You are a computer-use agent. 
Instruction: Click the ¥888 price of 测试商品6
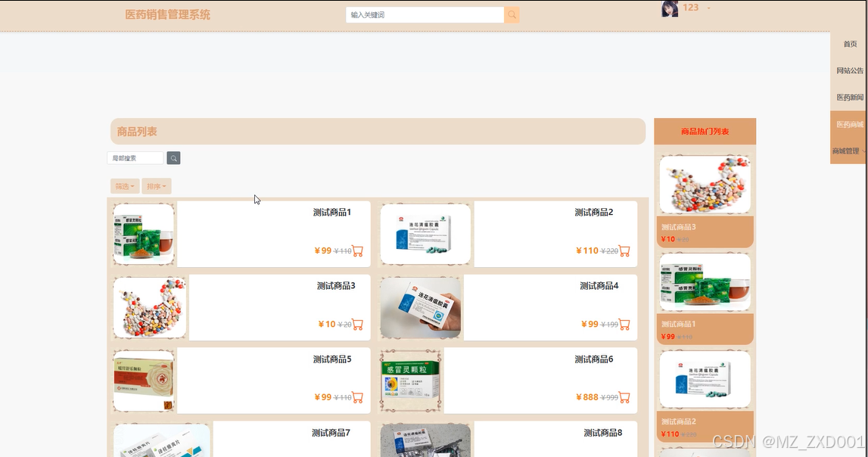click(586, 397)
